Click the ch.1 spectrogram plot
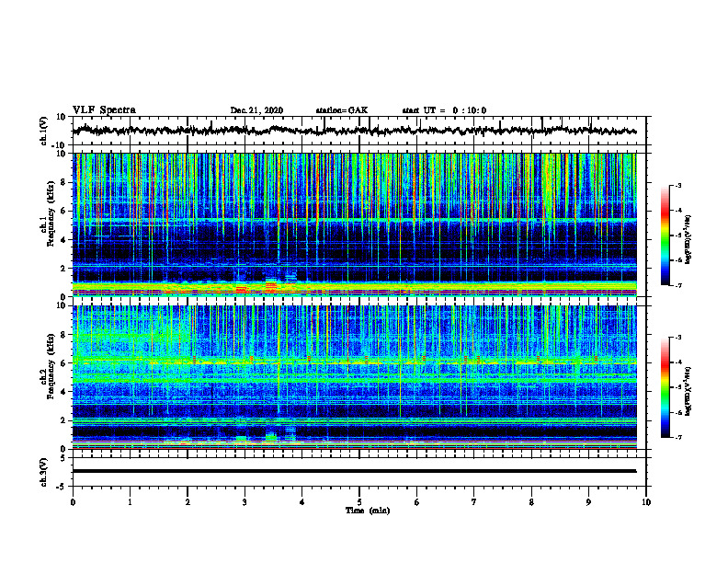Viewport: 728px width, 563px height. click(354, 224)
